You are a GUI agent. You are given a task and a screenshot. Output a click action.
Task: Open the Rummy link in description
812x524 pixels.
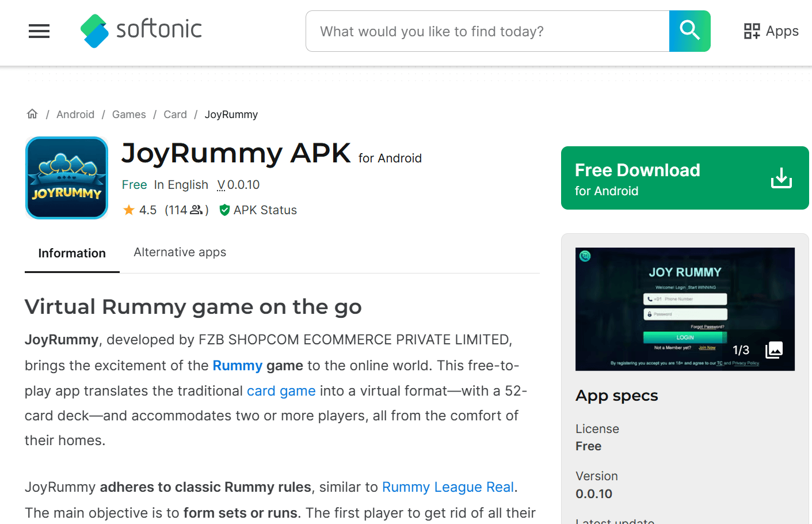pyautogui.click(x=238, y=366)
